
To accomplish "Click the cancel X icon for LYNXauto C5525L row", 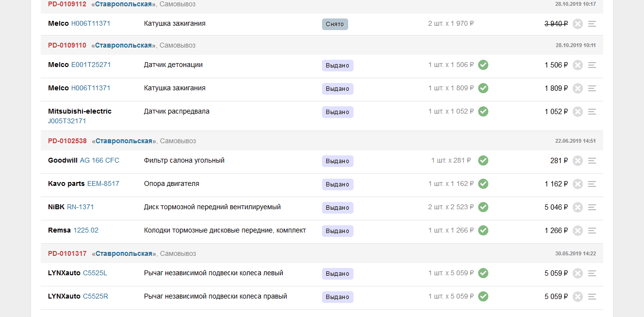I will [578, 273].
